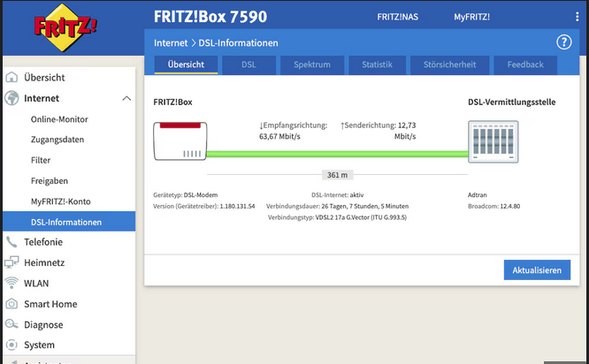Open Übersicht in the sidebar

pos(44,77)
